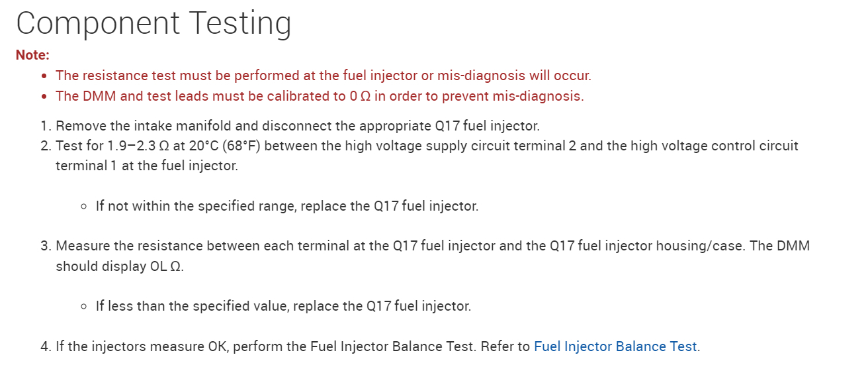Click the hollow bullet before "If less than"
Screen dimensions: 868x365
83,307
